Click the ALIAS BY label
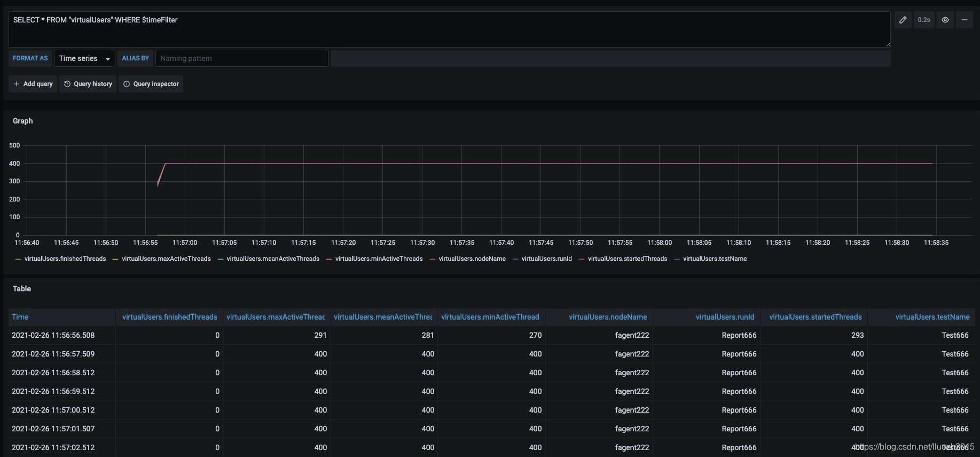This screenshot has width=980, height=457. 135,58
